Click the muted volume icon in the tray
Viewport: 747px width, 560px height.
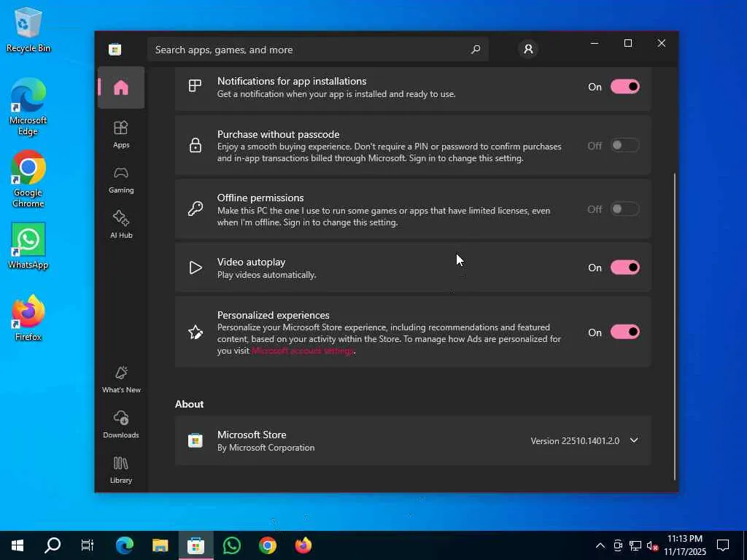click(651, 545)
